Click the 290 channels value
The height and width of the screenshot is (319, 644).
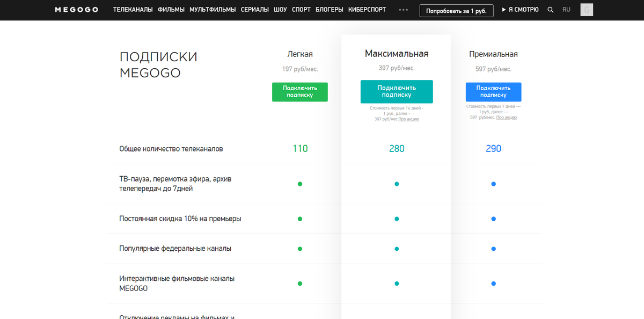[x=493, y=149]
